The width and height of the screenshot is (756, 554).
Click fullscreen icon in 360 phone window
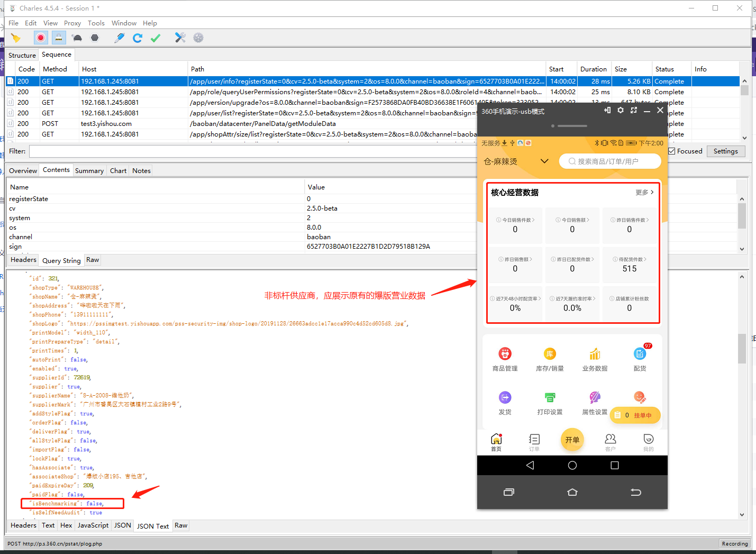(x=634, y=110)
